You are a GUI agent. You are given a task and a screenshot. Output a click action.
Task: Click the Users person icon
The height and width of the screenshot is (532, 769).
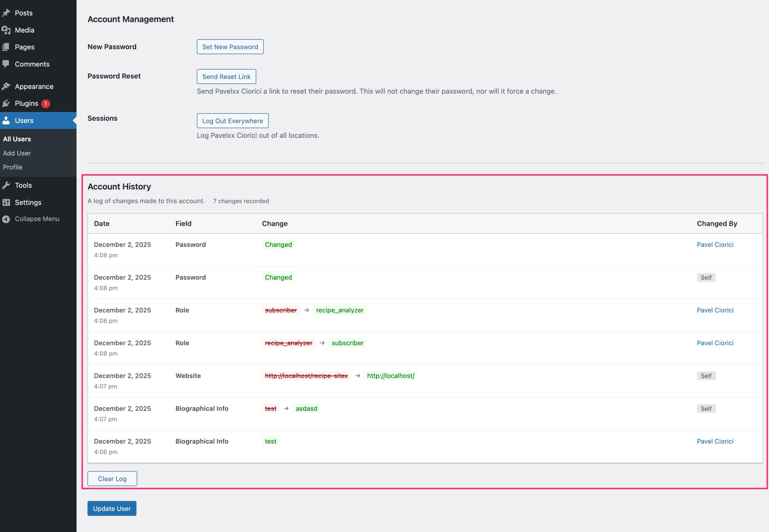[x=6, y=121]
